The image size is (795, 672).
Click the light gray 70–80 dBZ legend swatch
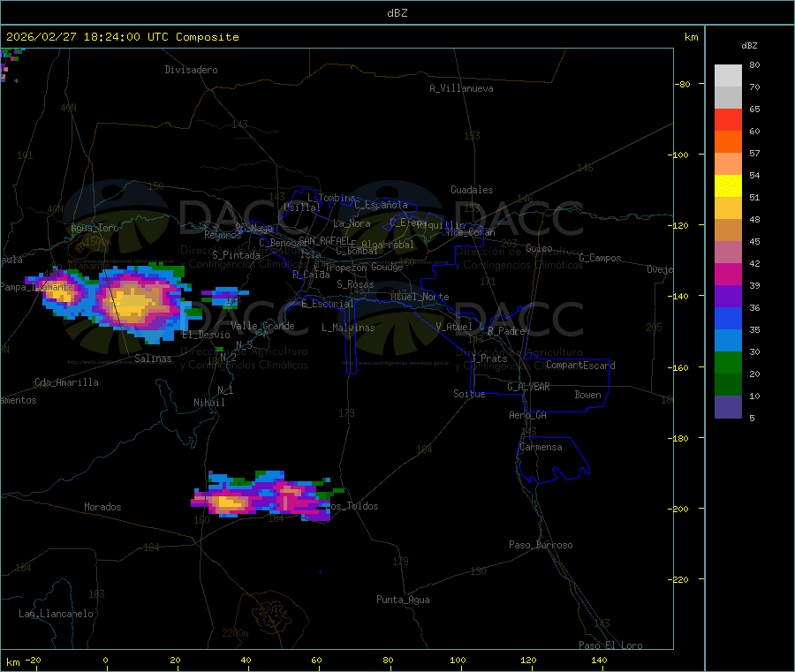click(728, 76)
